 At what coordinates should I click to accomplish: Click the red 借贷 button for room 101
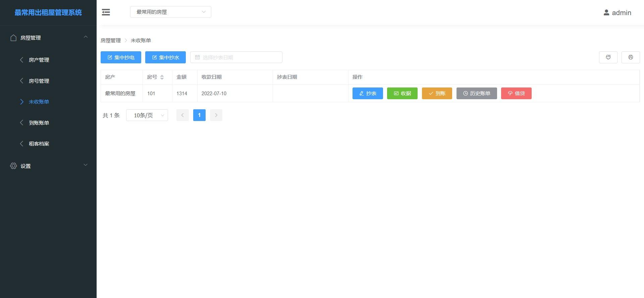point(516,93)
